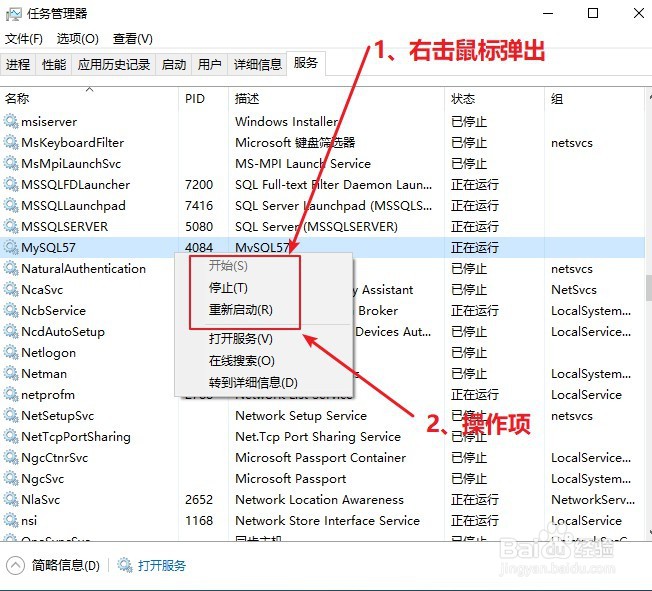The width and height of the screenshot is (652, 591).
Task: Switch to the 详细信息 tab
Action: [x=257, y=64]
